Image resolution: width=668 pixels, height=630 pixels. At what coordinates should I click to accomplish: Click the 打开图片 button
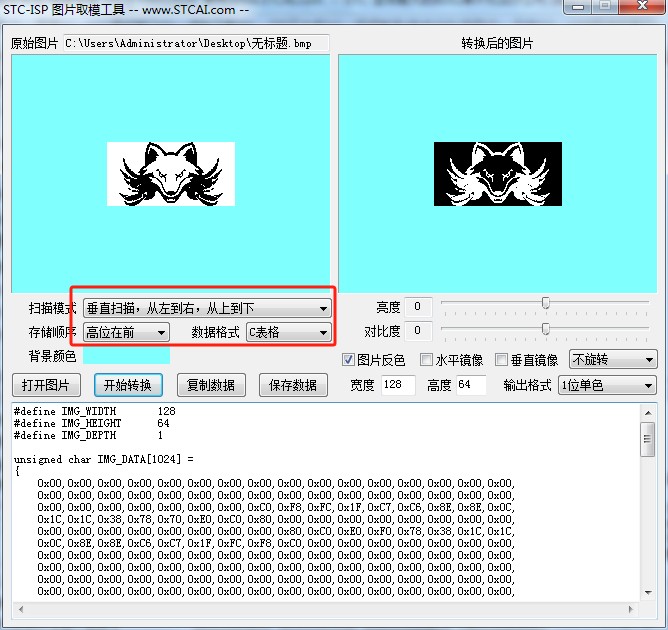[x=46, y=385]
